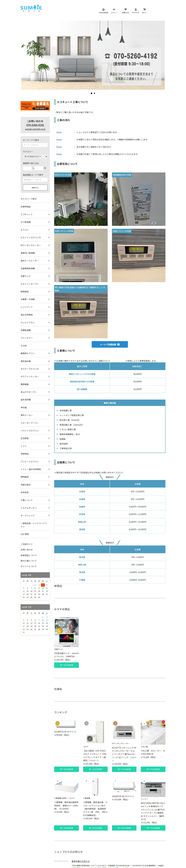Expand 浴室テレビ category
The height and width of the screenshot is (868, 186).
point(49,276)
